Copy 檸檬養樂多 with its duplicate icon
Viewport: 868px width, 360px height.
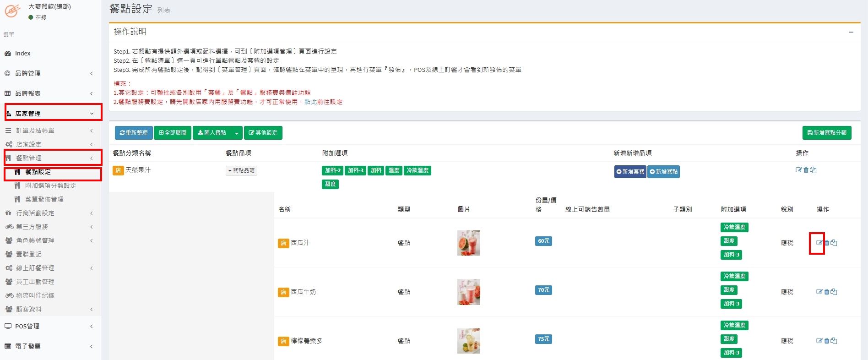pyautogui.click(x=834, y=341)
